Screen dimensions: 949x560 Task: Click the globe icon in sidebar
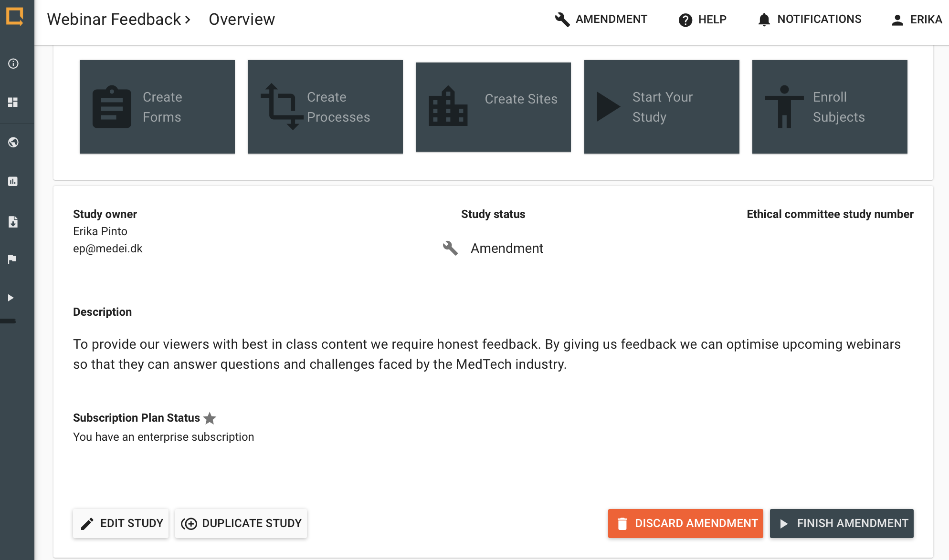(x=13, y=142)
